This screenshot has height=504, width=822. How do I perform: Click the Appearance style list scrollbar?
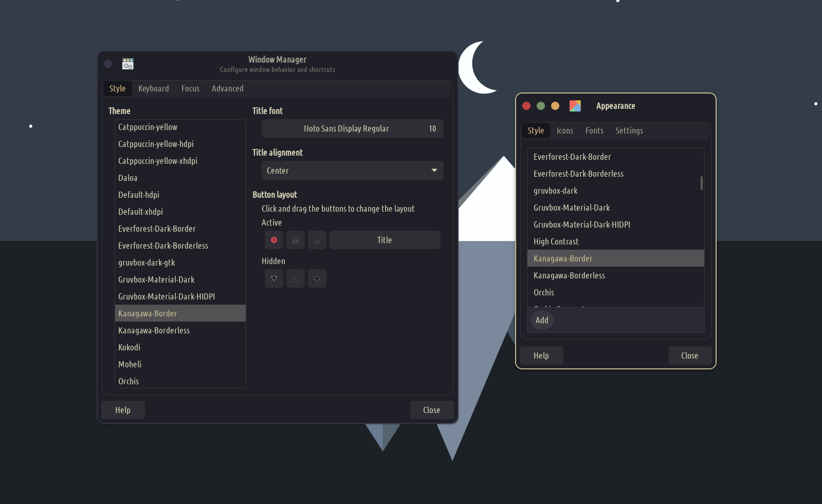click(701, 183)
